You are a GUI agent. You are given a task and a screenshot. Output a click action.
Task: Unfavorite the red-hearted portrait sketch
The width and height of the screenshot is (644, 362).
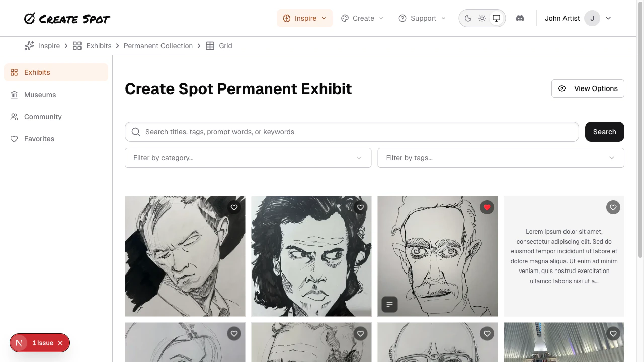[487, 207]
